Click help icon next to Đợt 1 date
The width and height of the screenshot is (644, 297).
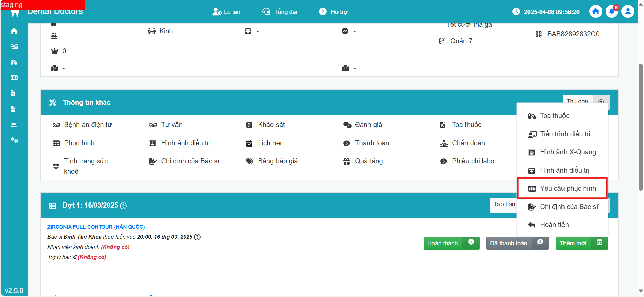(x=123, y=206)
